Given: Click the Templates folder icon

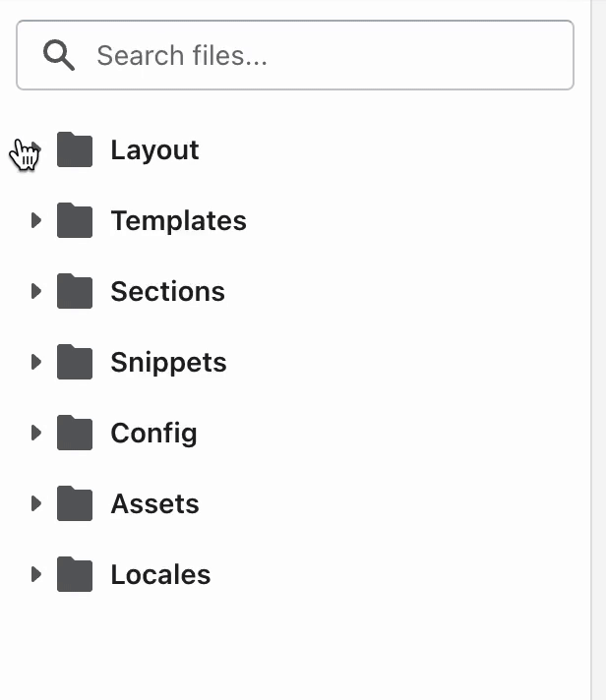Looking at the screenshot, I should point(75,221).
